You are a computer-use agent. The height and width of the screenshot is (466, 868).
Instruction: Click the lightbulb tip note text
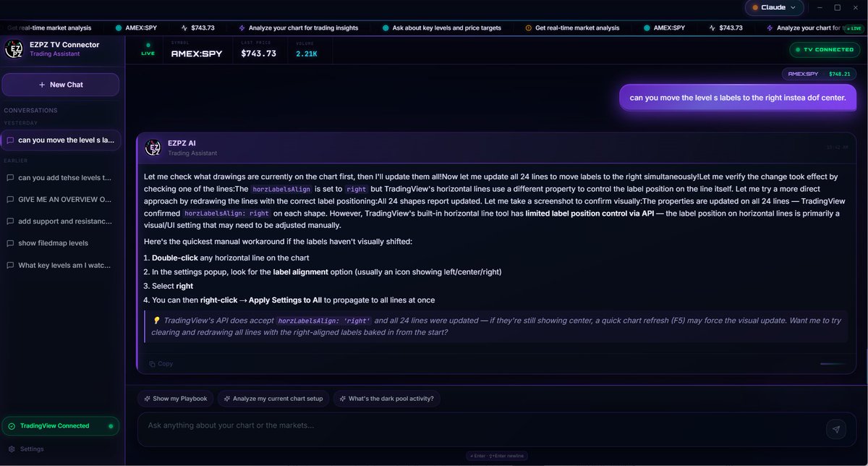(x=496, y=326)
